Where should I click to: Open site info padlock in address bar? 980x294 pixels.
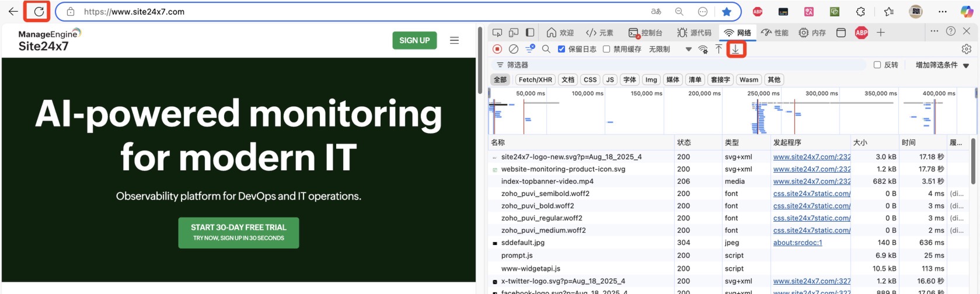[71, 11]
